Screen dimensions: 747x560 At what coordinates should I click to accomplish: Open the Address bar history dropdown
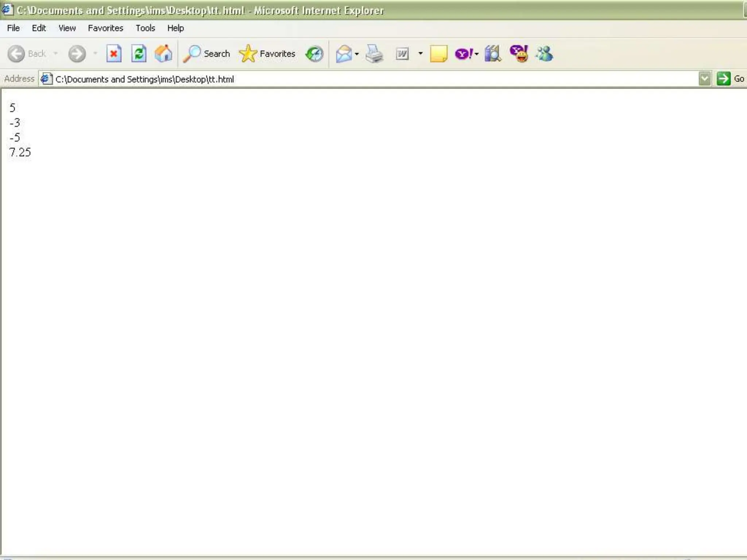click(705, 79)
